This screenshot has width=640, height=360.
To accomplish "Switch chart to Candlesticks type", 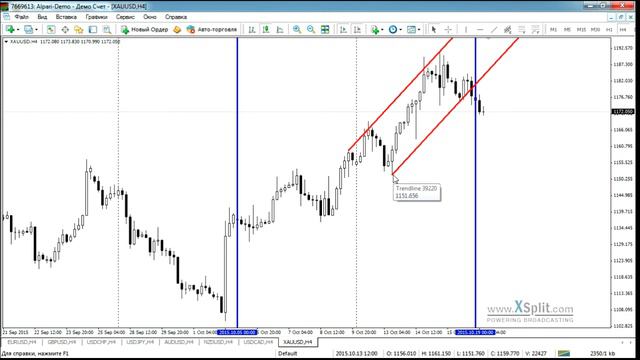I will point(266,29).
